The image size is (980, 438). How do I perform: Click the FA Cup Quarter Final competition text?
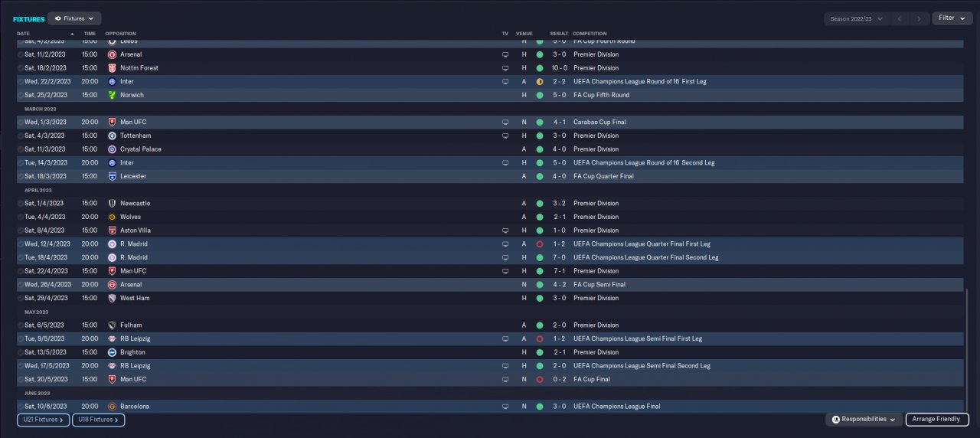[x=603, y=176]
